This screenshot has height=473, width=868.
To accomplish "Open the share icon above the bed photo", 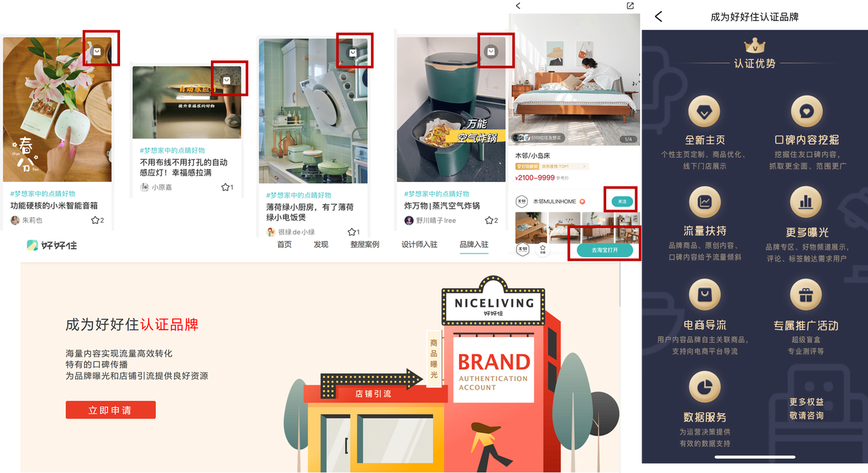I will (630, 6).
